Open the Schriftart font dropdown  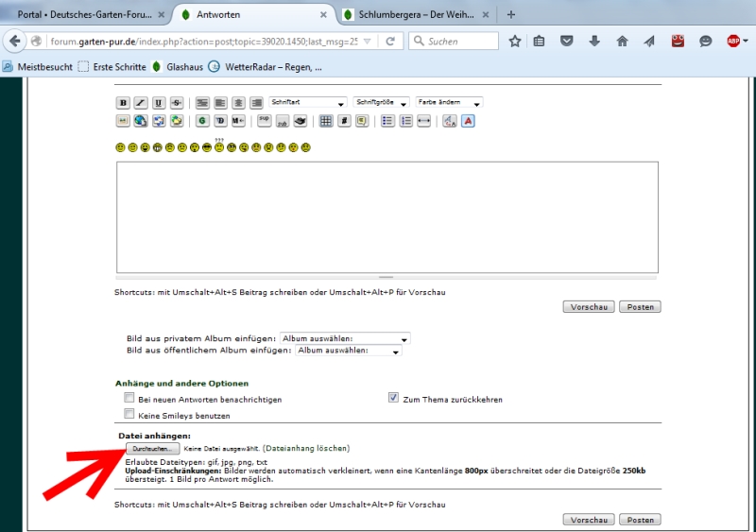click(308, 103)
